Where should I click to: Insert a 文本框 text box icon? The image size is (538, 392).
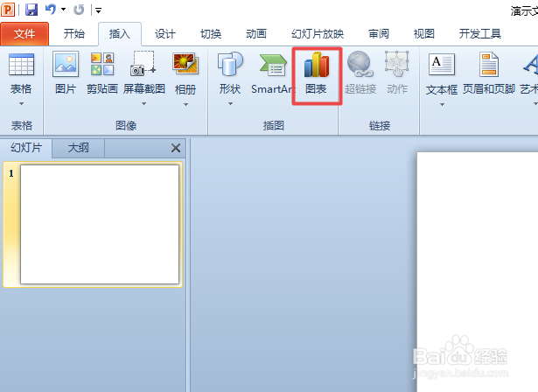pos(442,65)
